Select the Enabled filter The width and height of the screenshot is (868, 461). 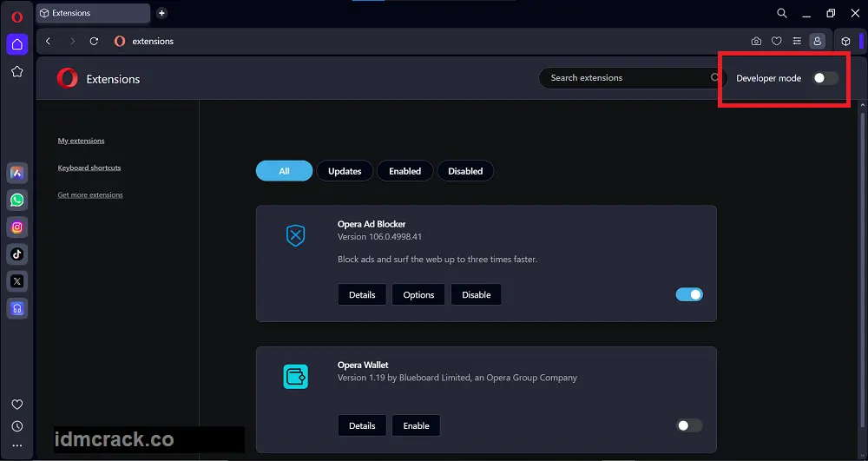pos(405,171)
